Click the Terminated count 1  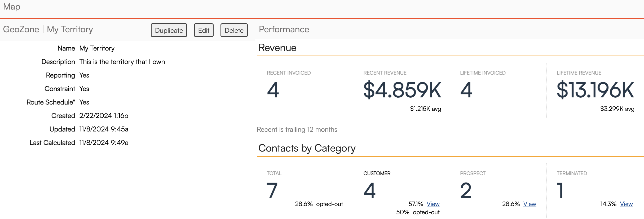[x=560, y=190]
